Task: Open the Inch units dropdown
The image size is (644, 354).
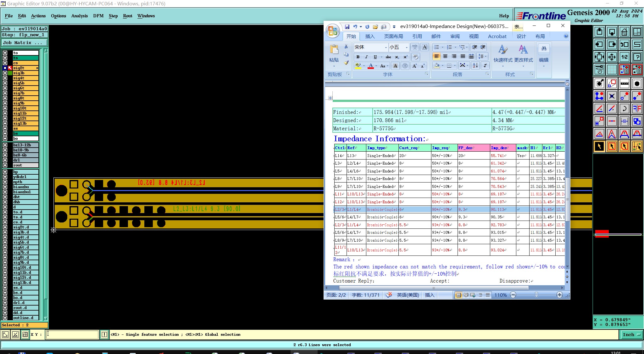Action: [x=631, y=334]
